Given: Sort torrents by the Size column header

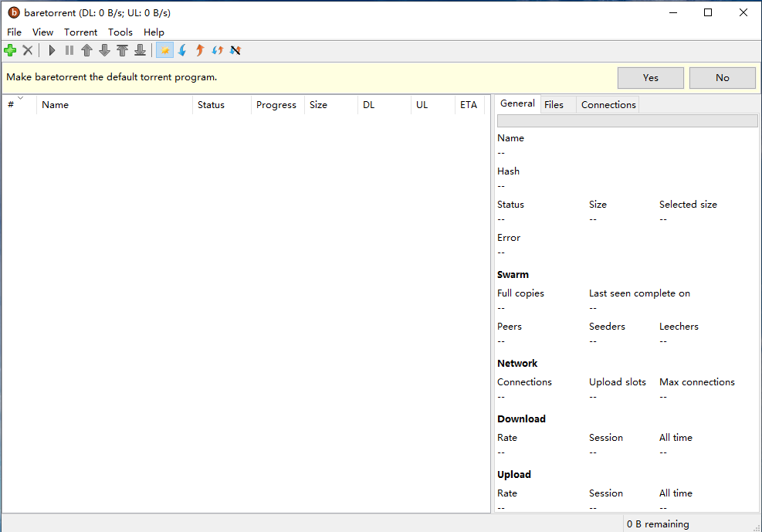Looking at the screenshot, I should [x=331, y=104].
